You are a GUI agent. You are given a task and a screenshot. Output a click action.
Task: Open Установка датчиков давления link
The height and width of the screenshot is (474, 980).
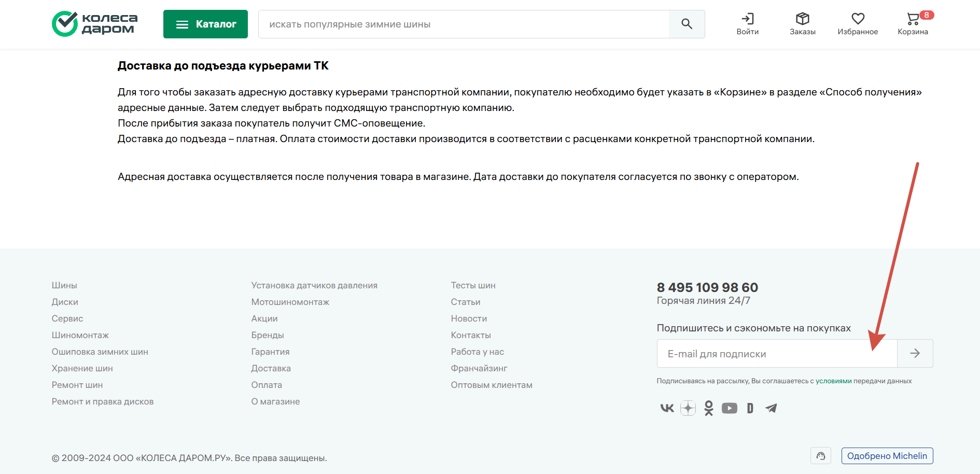(x=314, y=285)
